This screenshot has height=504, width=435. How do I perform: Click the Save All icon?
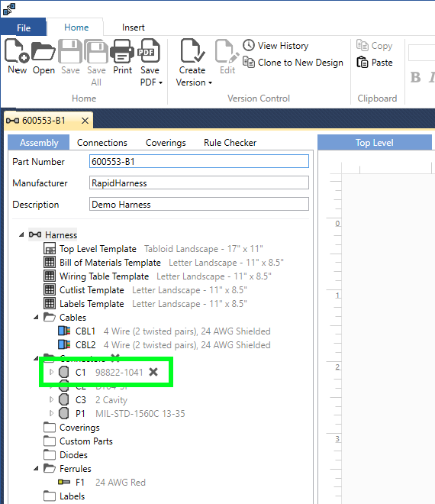click(x=96, y=51)
